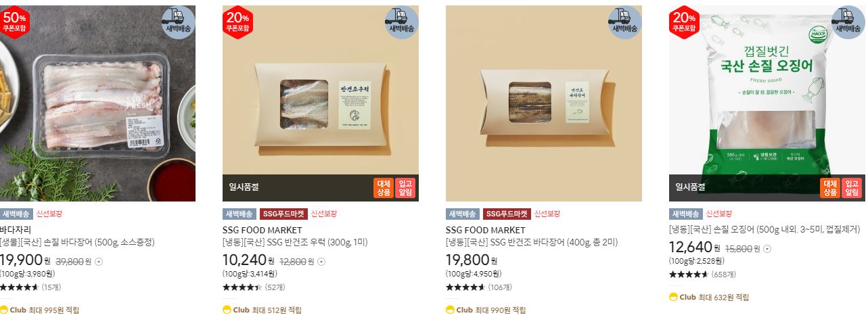Image resolution: width=868 pixels, height=332 pixels.
Task: Click 입고알림 button on squid product image
Action: tap(852, 188)
